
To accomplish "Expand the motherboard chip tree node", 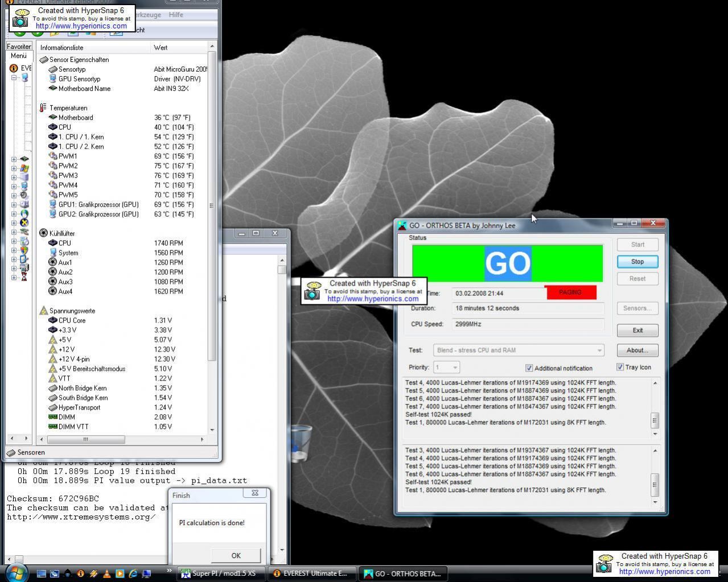I will pyautogui.click(x=14, y=159).
